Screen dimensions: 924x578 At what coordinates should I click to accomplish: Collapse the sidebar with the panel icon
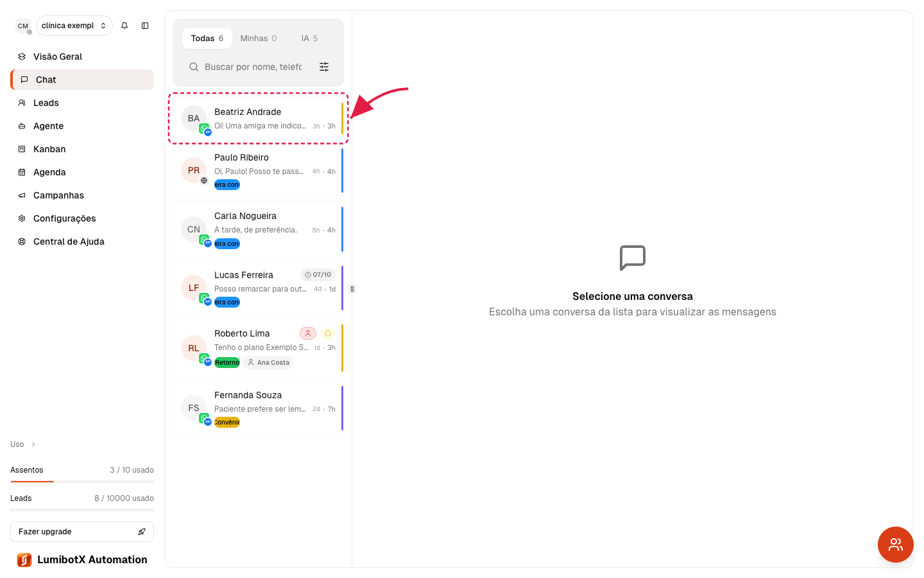(x=145, y=26)
